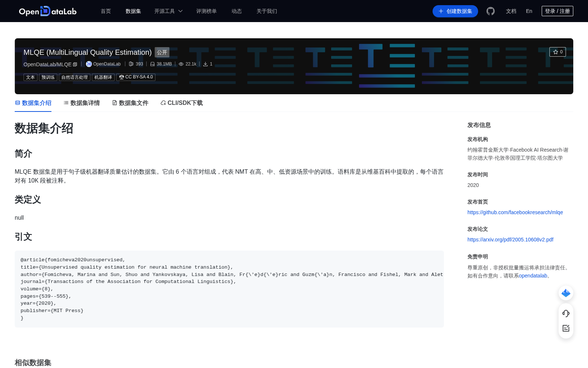Click the 预训练 tag
Image resolution: width=588 pixels, height=368 pixels.
(x=48, y=77)
